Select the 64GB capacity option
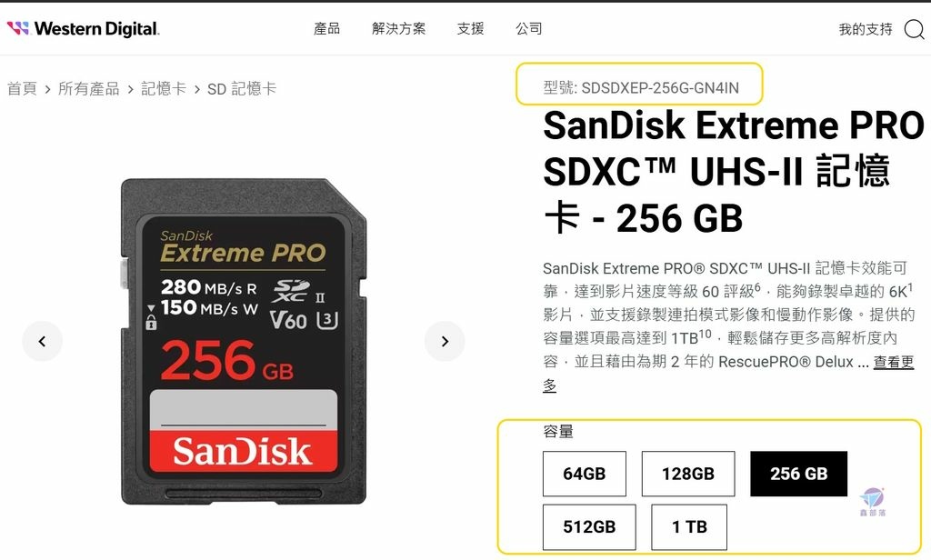Screen dimensions: 931x560 585,474
